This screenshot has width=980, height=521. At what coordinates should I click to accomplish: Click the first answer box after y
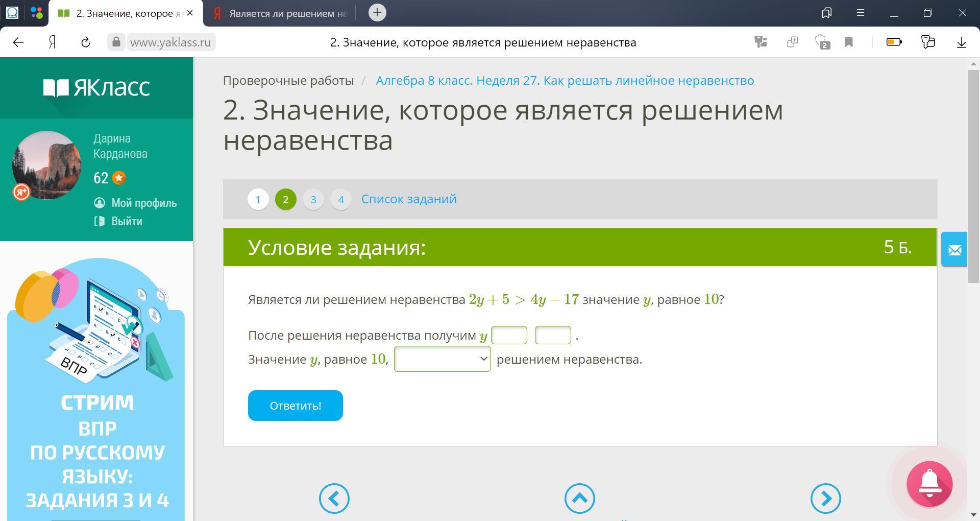point(509,335)
